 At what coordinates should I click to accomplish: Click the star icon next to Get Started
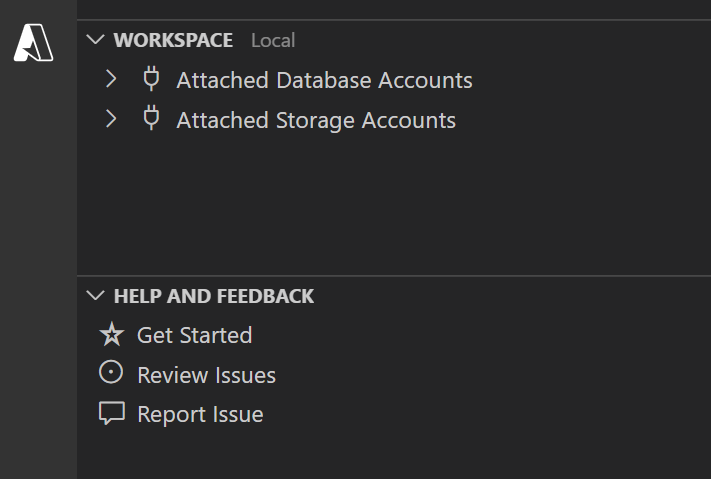[111, 334]
